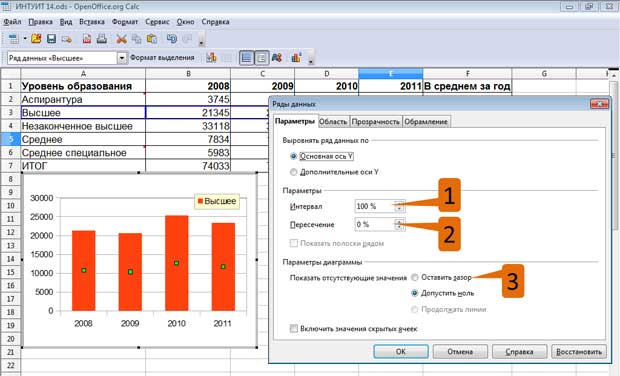This screenshot has width=620, height=376.
Task: Switch to the Область tab
Action: click(333, 122)
